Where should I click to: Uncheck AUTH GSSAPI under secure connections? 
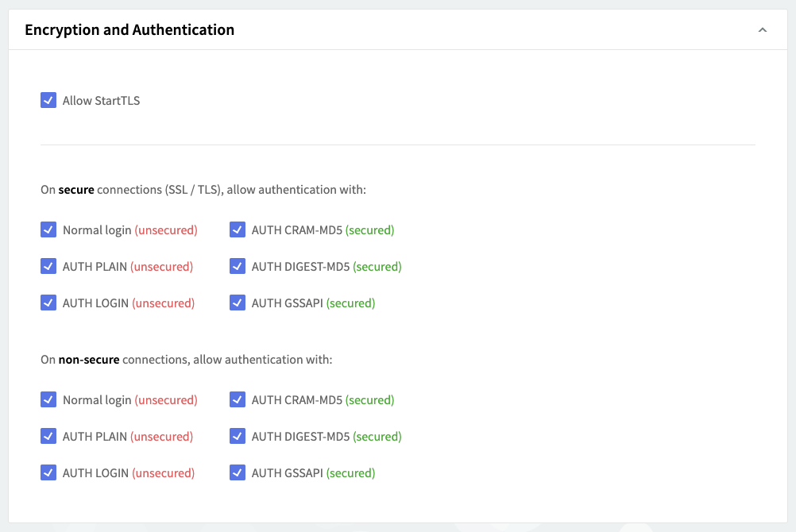click(x=238, y=303)
